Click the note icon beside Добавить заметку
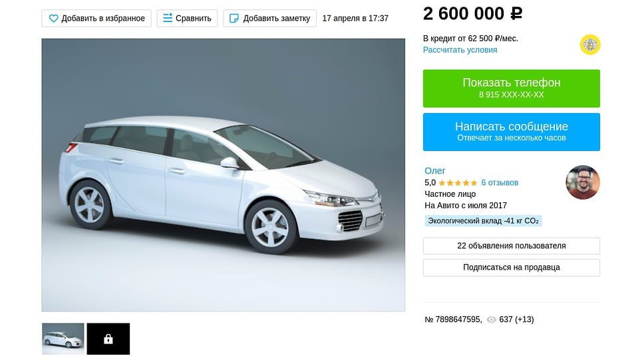 (234, 19)
